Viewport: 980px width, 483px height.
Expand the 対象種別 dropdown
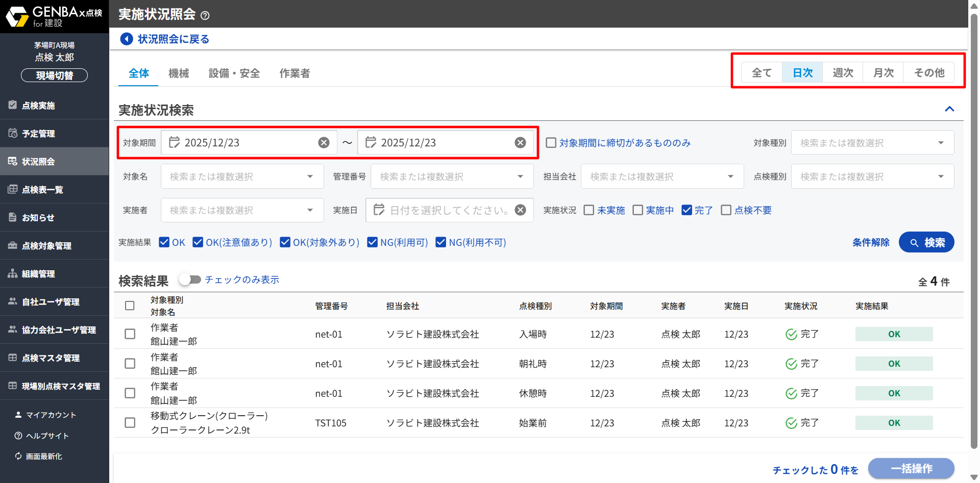point(940,143)
